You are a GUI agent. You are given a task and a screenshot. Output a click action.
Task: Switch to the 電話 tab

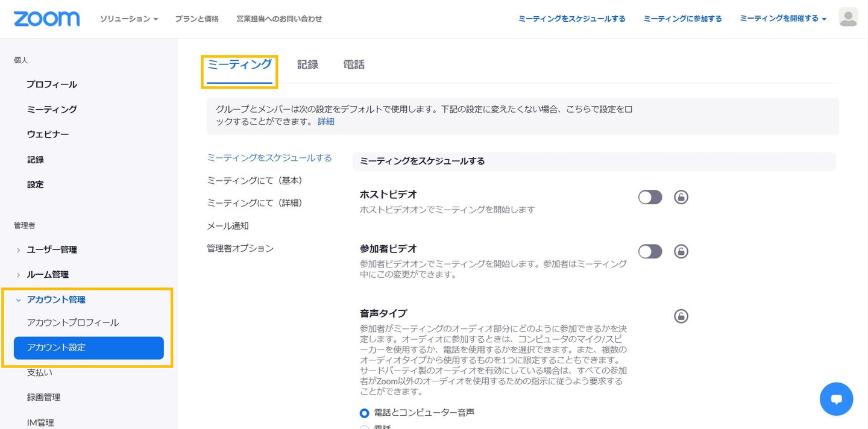(354, 64)
